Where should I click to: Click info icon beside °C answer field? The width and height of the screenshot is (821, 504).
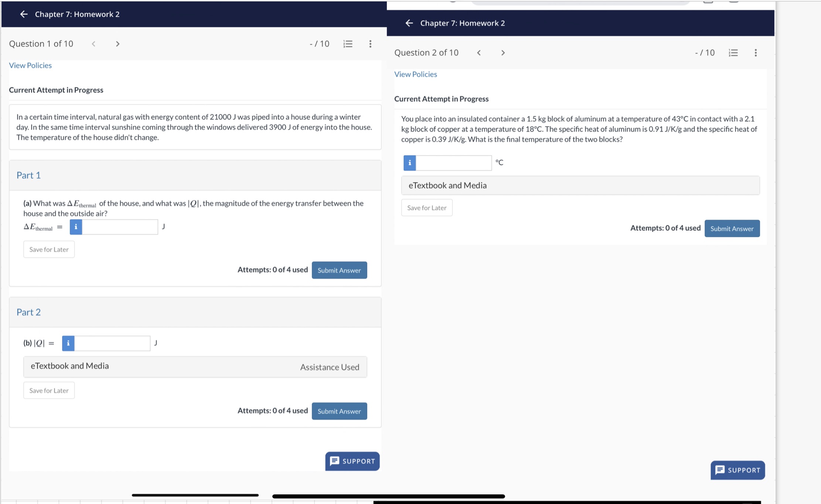coord(409,163)
